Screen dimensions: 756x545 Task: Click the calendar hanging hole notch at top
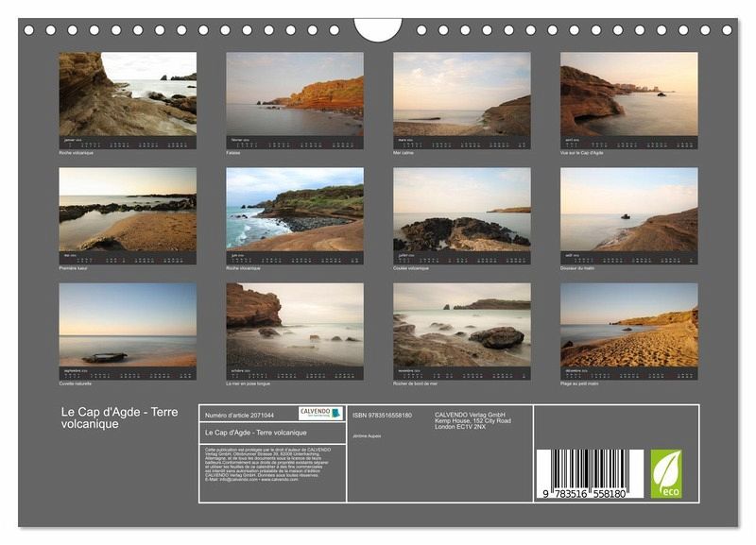pos(378,28)
